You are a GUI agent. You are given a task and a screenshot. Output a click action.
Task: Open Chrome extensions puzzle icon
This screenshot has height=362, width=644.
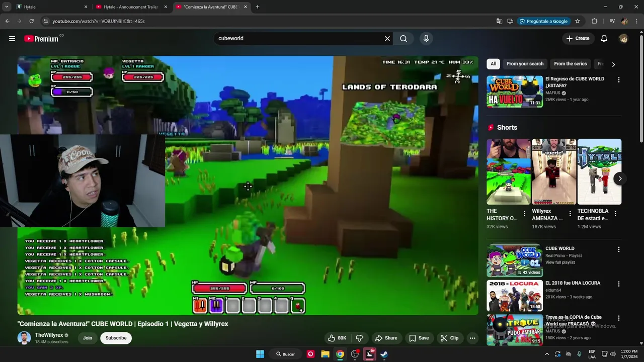(x=595, y=21)
